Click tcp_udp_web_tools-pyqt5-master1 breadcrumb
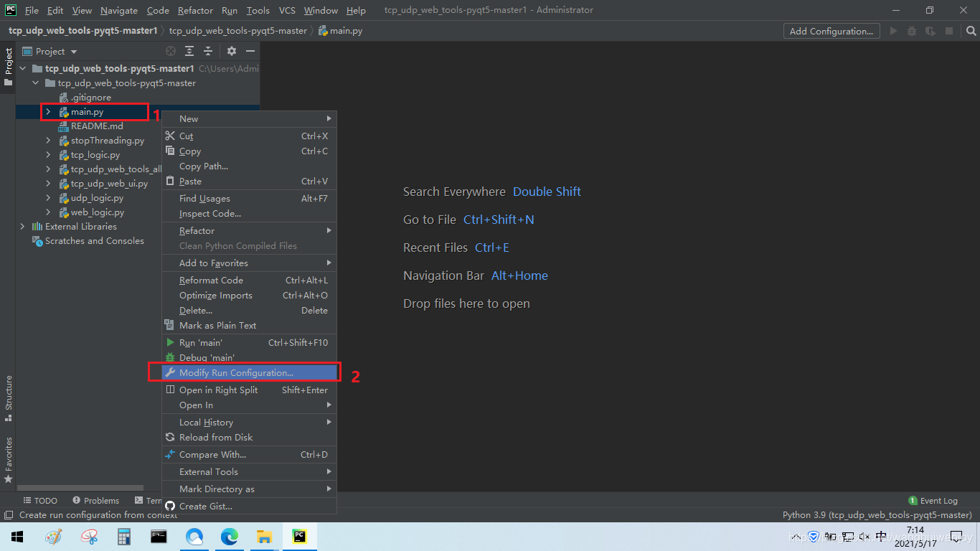 [x=83, y=31]
